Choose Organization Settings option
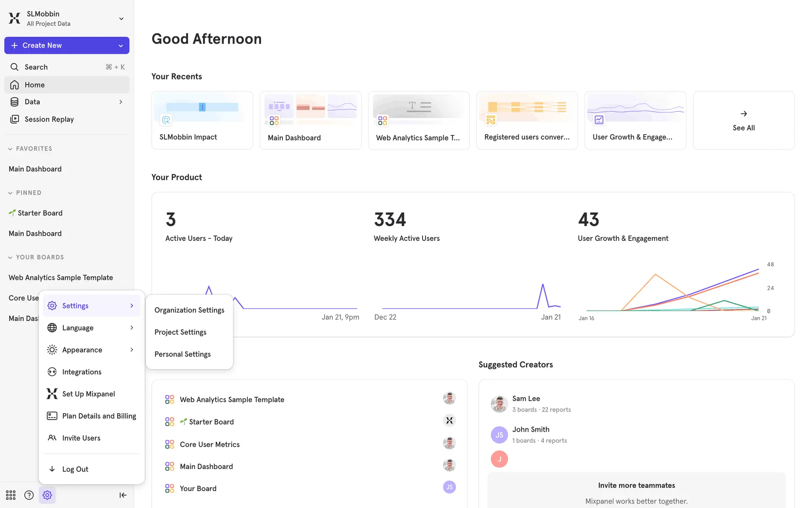 [189, 310]
